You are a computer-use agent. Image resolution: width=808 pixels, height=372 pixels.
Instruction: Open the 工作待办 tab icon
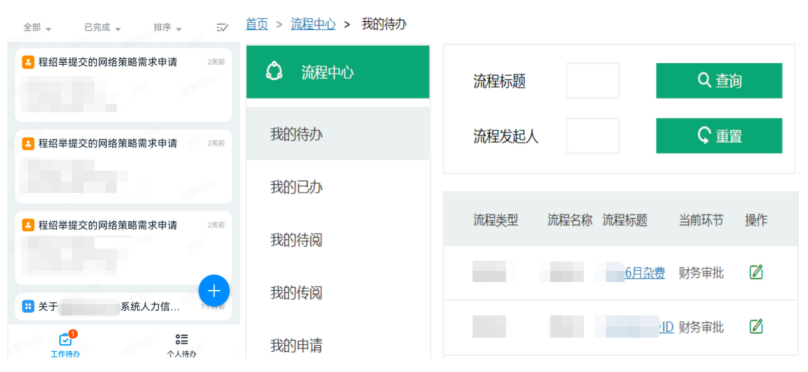coord(65,339)
